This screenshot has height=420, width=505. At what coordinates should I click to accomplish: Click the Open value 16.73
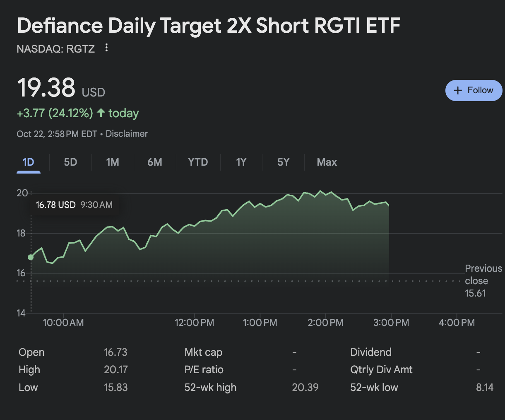click(115, 352)
